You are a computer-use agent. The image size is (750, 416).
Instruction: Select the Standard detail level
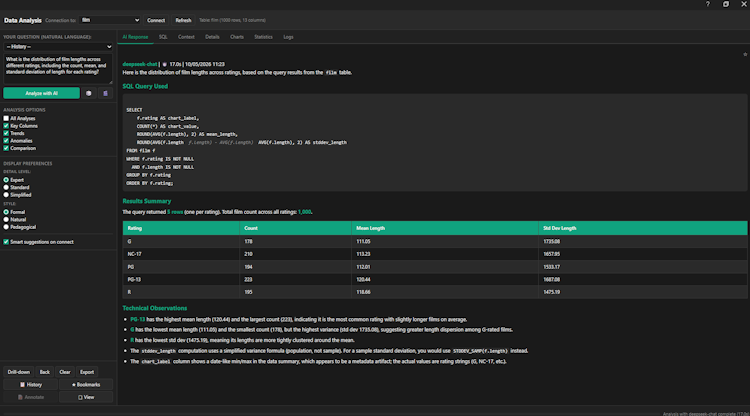6,187
